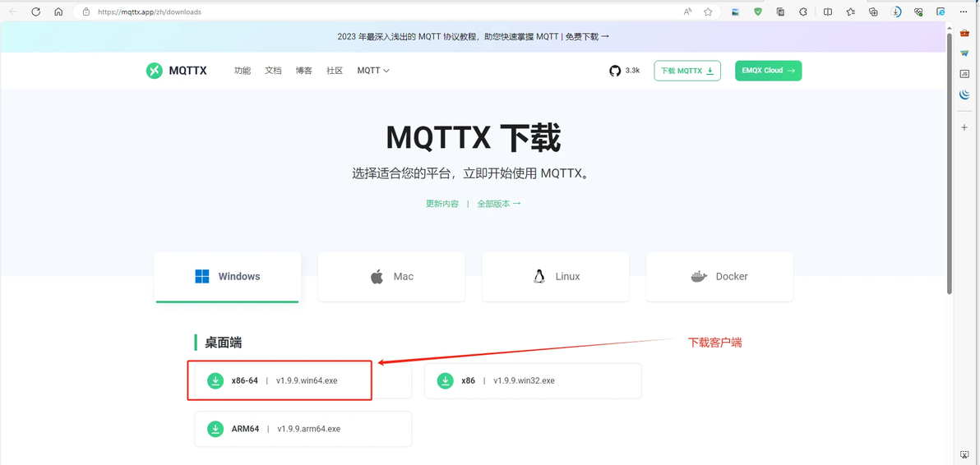Open 博客 in the navigation bar

[303, 71]
